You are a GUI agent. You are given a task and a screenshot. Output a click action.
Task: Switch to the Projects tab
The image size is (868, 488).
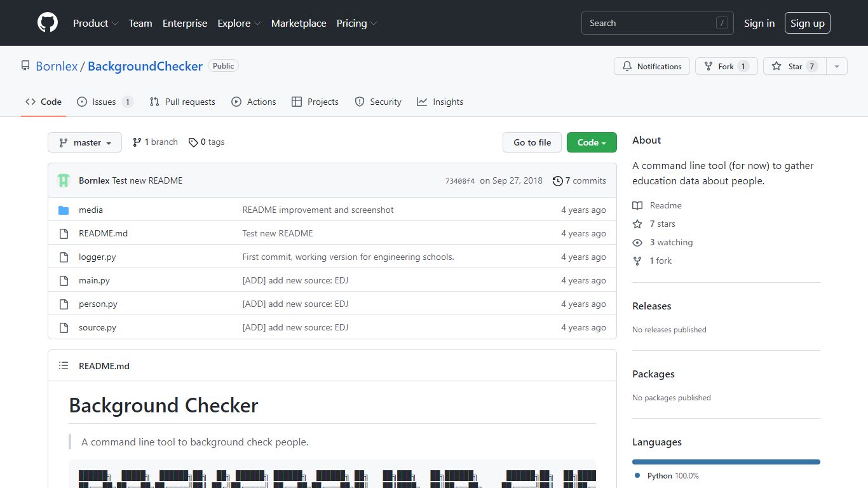(315, 102)
